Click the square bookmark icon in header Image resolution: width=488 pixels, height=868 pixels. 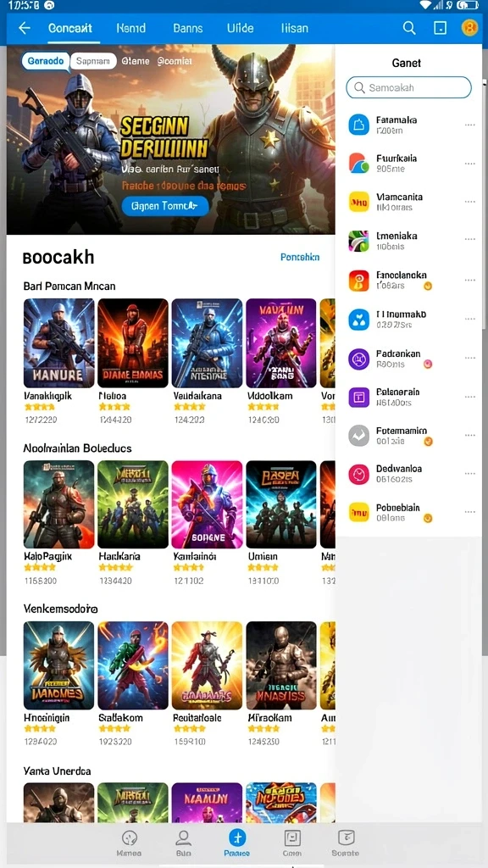point(440,28)
